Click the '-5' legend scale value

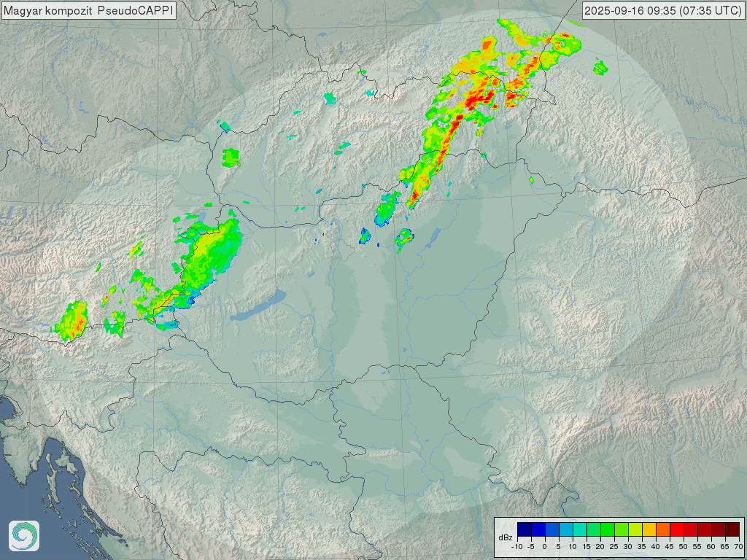531,547
